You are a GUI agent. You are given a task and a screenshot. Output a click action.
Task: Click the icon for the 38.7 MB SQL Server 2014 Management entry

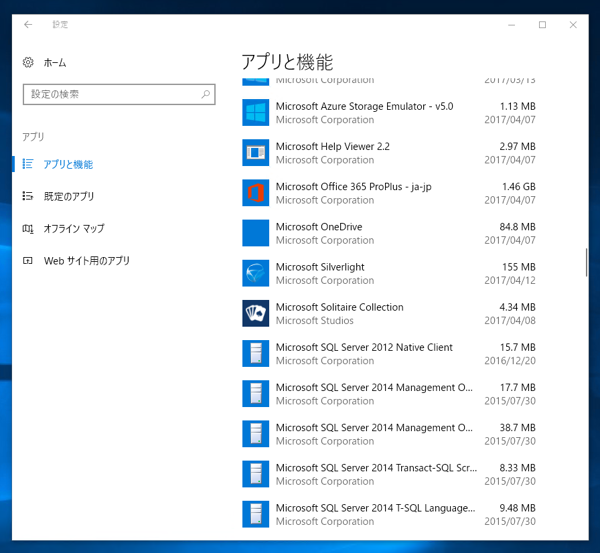pos(256,434)
